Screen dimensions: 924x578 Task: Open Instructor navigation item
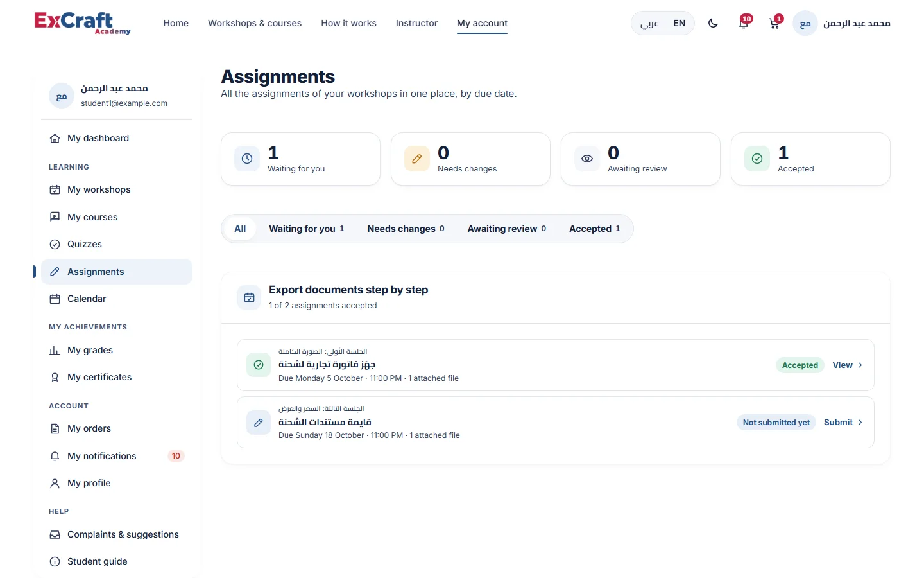416,23
